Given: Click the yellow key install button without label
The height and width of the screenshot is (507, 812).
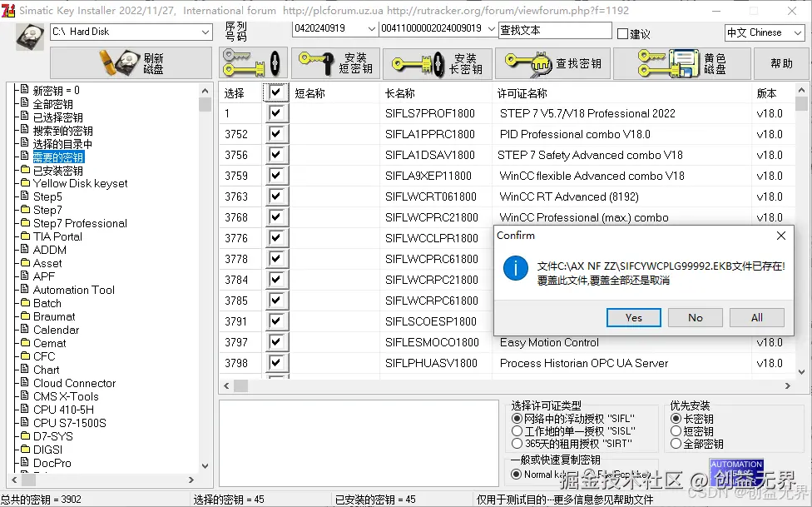Looking at the screenshot, I should (x=253, y=63).
